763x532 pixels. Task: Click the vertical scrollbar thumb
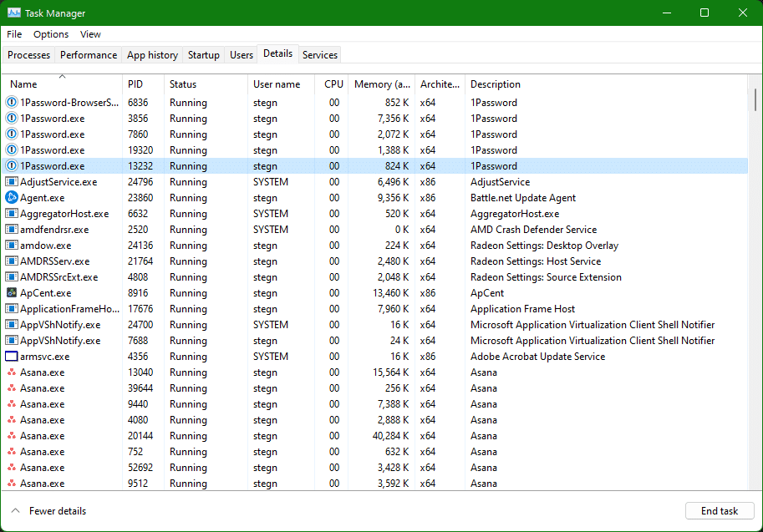point(755,99)
